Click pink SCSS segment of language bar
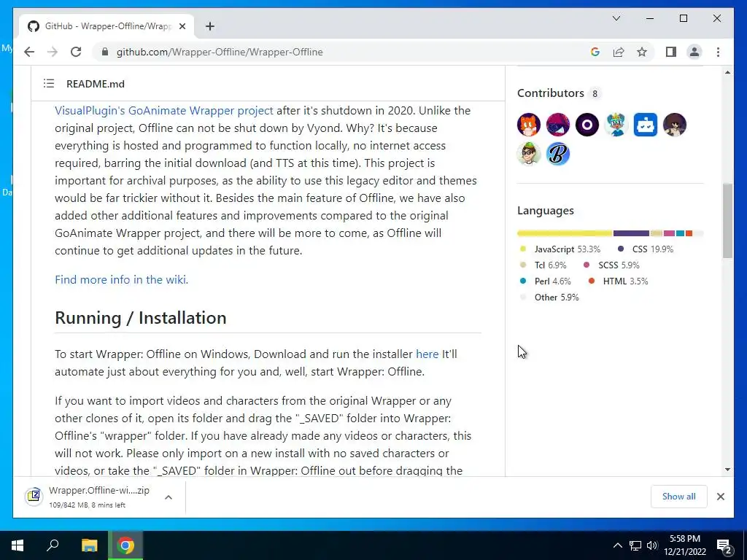 tap(669, 233)
